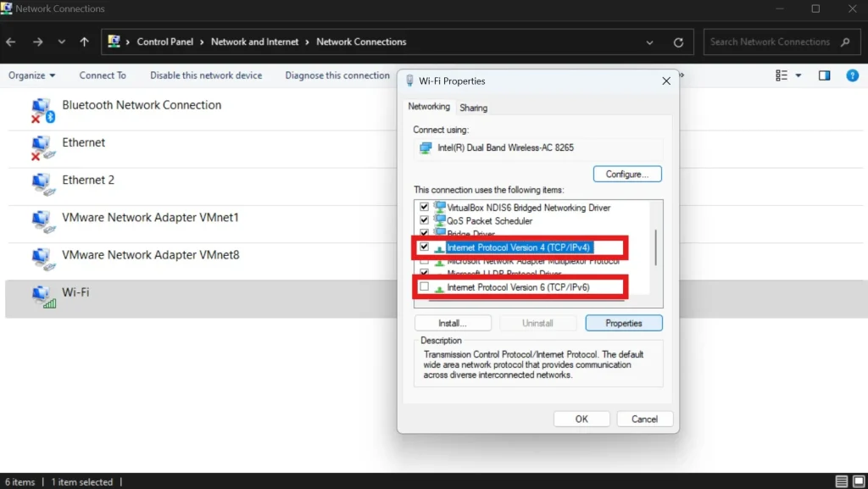Open recent locations dropdown chevron
Image resolution: width=868 pixels, height=489 pixels.
point(61,42)
